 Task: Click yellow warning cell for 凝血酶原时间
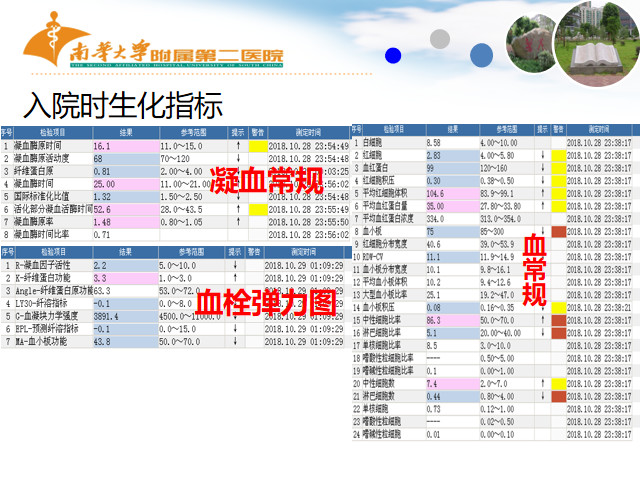257,146
